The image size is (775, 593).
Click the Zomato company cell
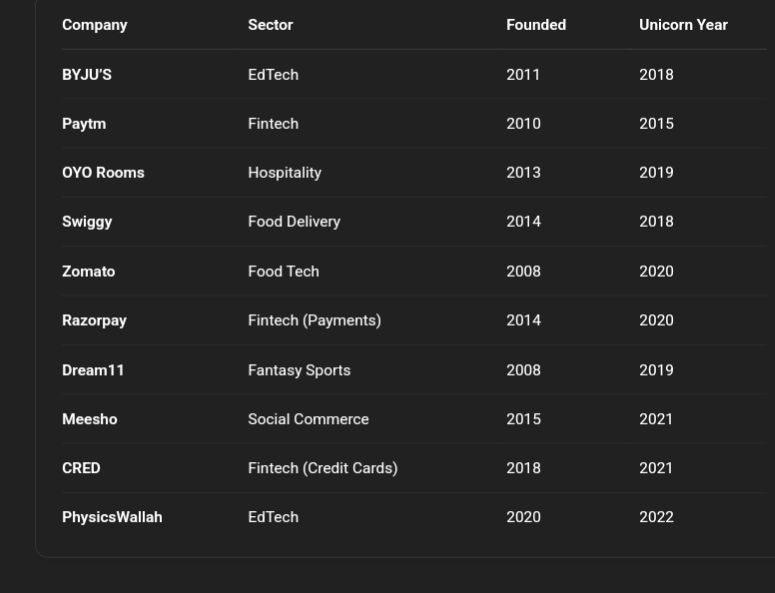click(x=88, y=271)
